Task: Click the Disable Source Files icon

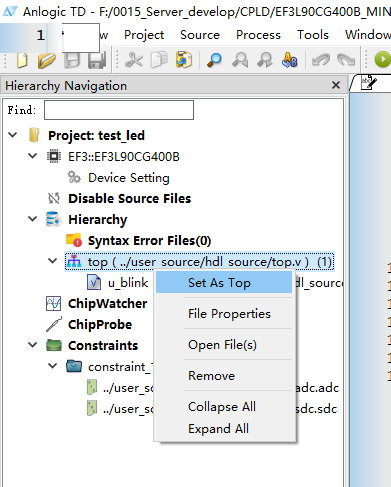Action: 54,198
